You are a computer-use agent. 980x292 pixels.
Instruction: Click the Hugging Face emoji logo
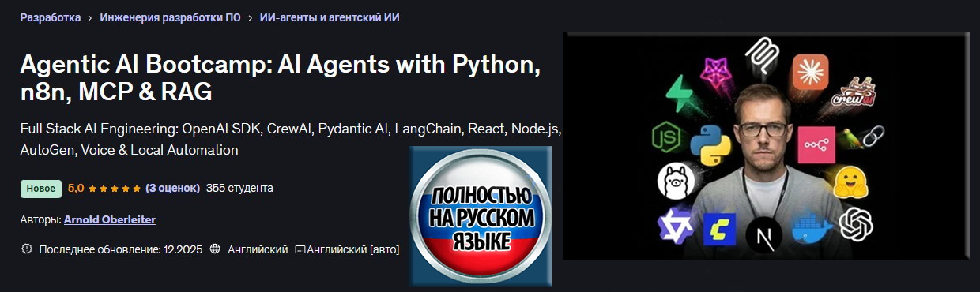[851, 182]
